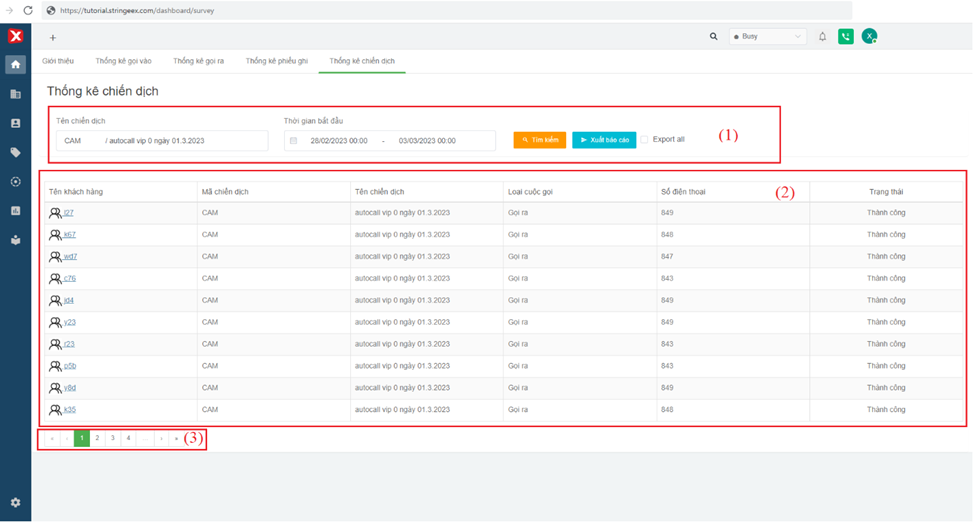Enable the Export all checkbox
The width and height of the screenshot is (973, 524).
click(x=645, y=140)
